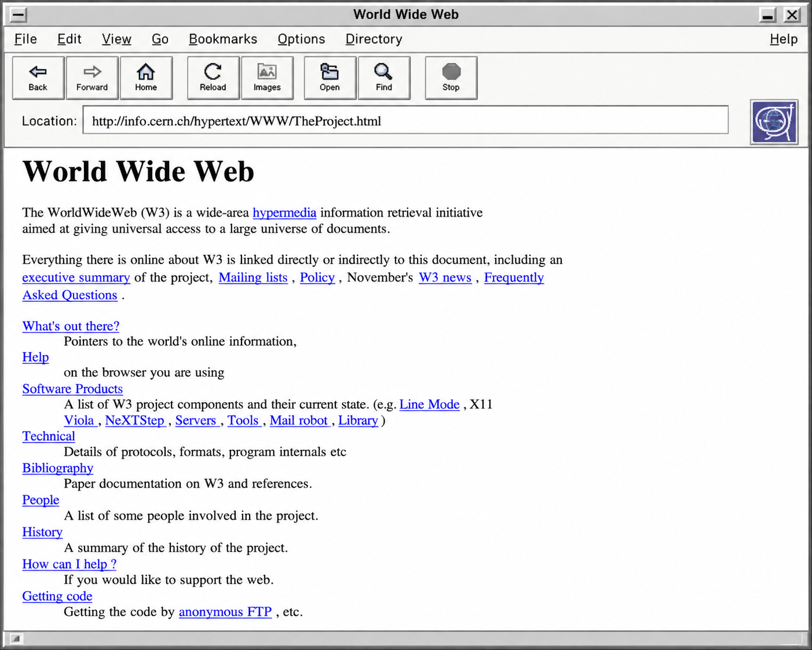Screen dimensions: 812x650
Task: Open the executive summary link
Action: click(x=76, y=277)
